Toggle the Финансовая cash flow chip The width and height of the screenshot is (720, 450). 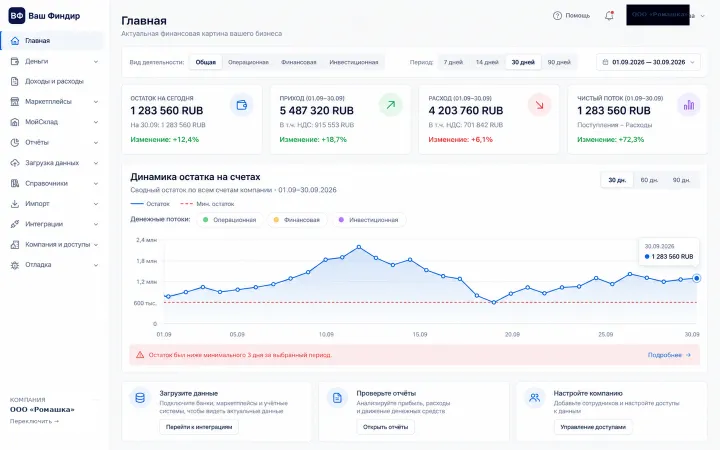(297, 220)
